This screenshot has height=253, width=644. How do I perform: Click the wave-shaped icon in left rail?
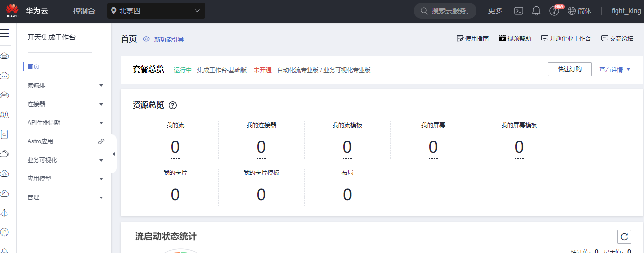[5, 114]
